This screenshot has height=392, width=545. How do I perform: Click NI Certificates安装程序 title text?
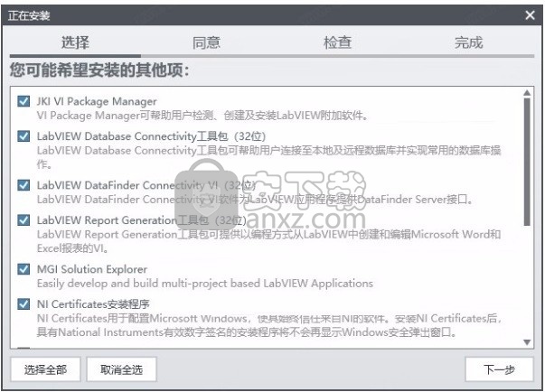point(93,304)
